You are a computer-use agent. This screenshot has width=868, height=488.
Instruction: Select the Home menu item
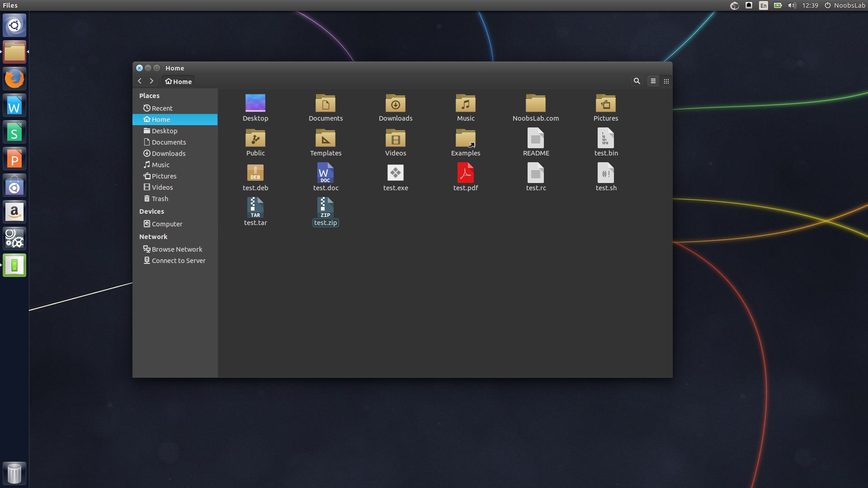(x=160, y=119)
